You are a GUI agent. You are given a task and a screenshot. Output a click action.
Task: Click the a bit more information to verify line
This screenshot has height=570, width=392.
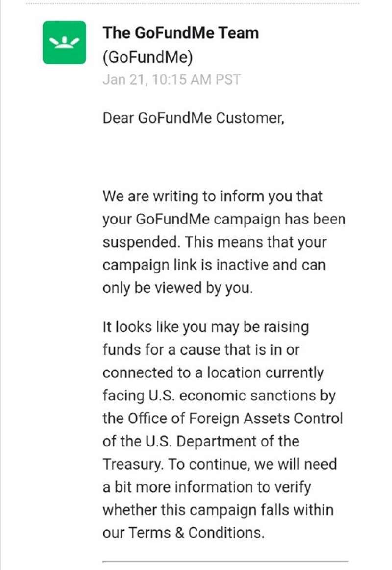pos(206,487)
